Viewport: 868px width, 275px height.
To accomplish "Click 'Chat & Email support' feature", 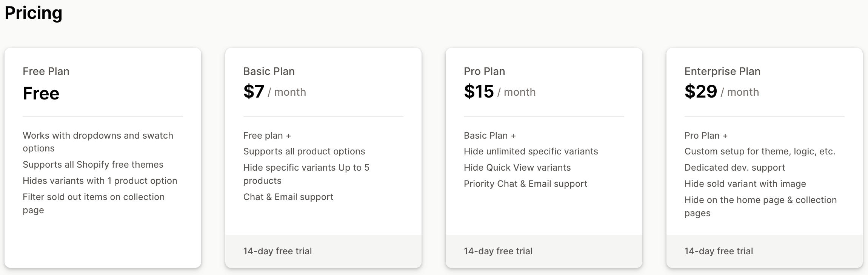I will (x=288, y=197).
